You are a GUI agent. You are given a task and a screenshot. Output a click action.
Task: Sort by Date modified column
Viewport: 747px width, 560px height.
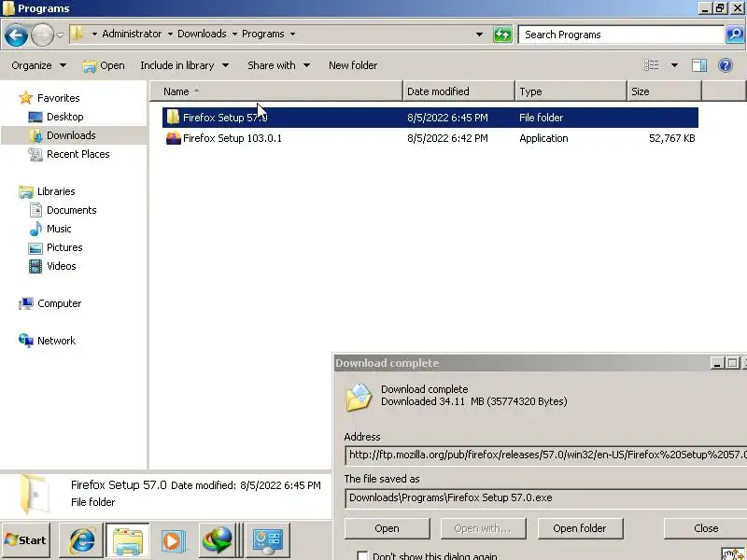click(x=458, y=91)
